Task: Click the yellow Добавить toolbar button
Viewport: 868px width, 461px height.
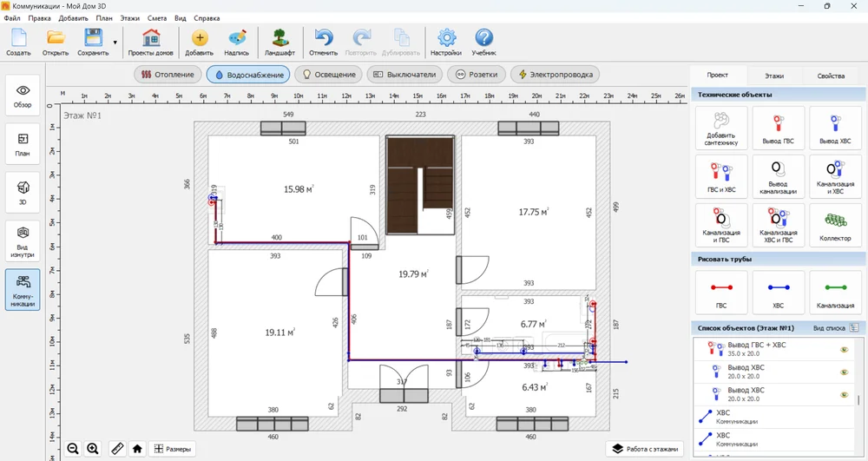Action: [200, 42]
